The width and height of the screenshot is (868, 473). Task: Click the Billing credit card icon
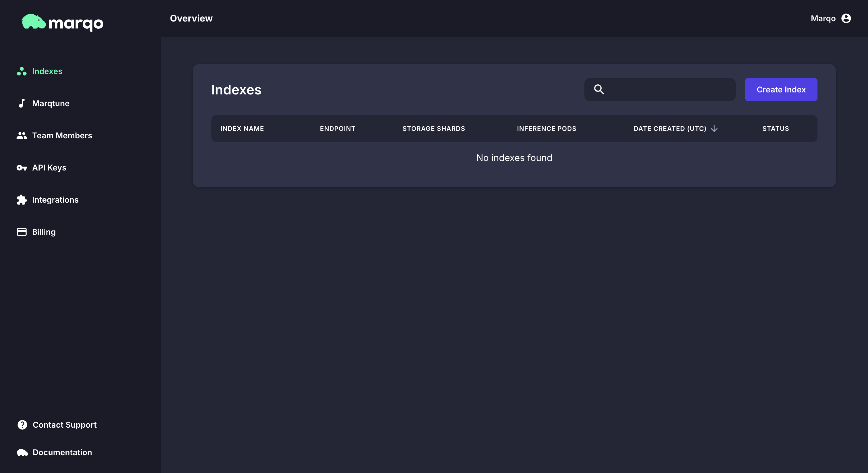(22, 232)
